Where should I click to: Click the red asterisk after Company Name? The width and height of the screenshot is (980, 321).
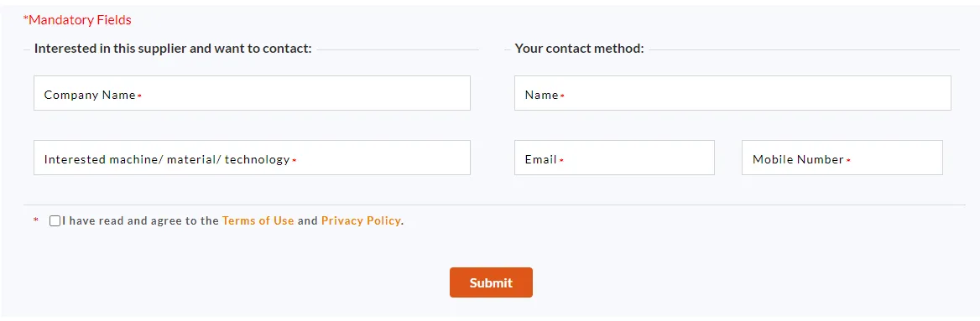(x=140, y=96)
